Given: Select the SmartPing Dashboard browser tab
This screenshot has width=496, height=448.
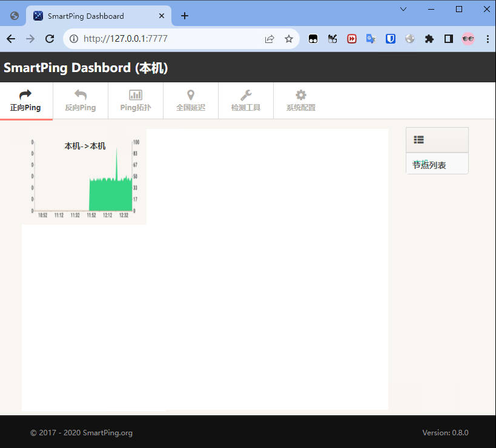Looking at the screenshot, I should tap(99, 16).
